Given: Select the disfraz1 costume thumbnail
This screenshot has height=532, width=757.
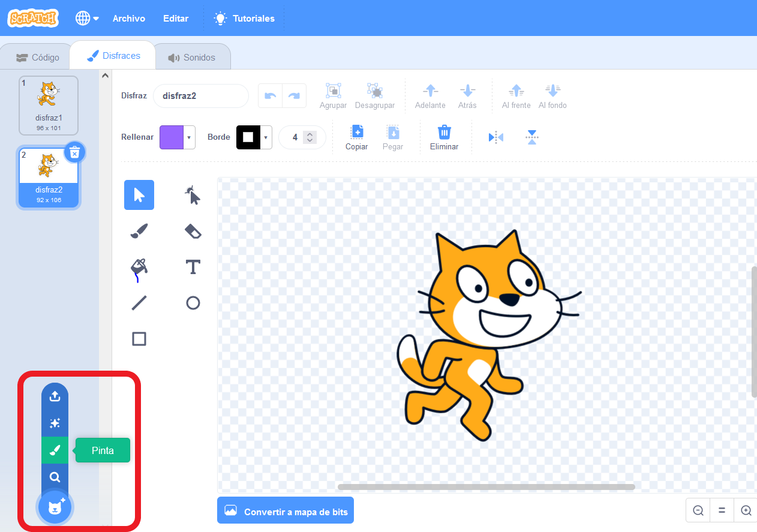Looking at the screenshot, I should (x=49, y=105).
